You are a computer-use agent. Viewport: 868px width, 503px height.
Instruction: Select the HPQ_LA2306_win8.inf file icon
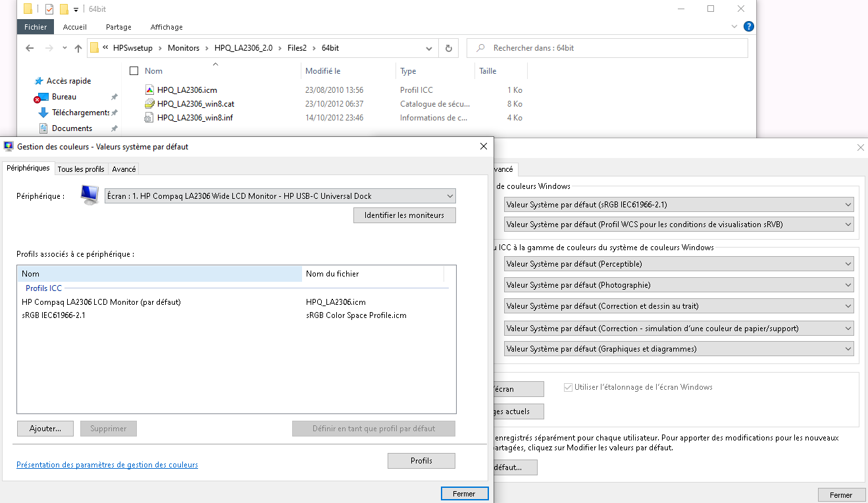[150, 118]
